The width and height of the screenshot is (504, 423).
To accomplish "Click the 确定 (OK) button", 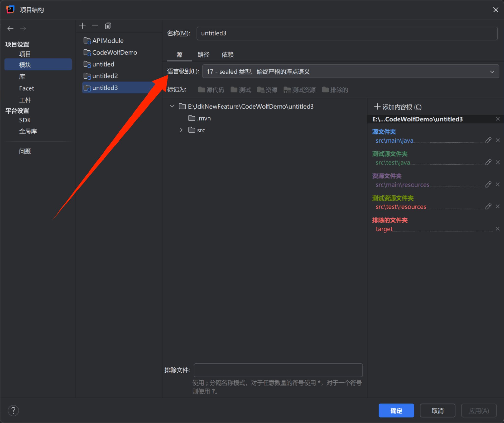I will coord(396,410).
